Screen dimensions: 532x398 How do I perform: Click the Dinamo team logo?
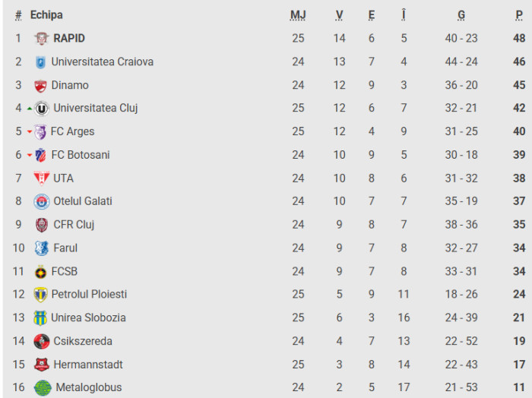pyautogui.click(x=40, y=86)
